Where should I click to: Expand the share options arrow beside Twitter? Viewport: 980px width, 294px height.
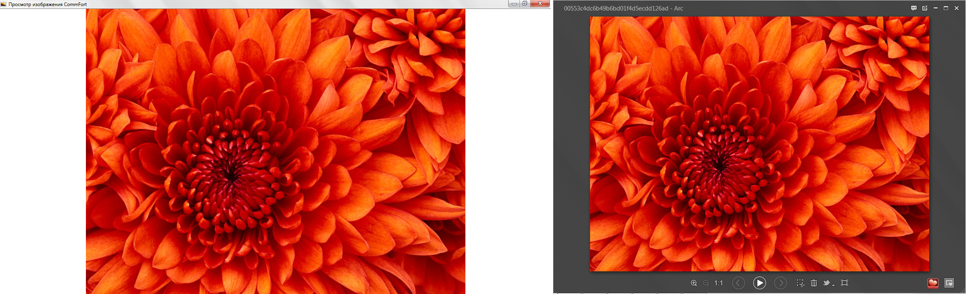click(x=833, y=285)
